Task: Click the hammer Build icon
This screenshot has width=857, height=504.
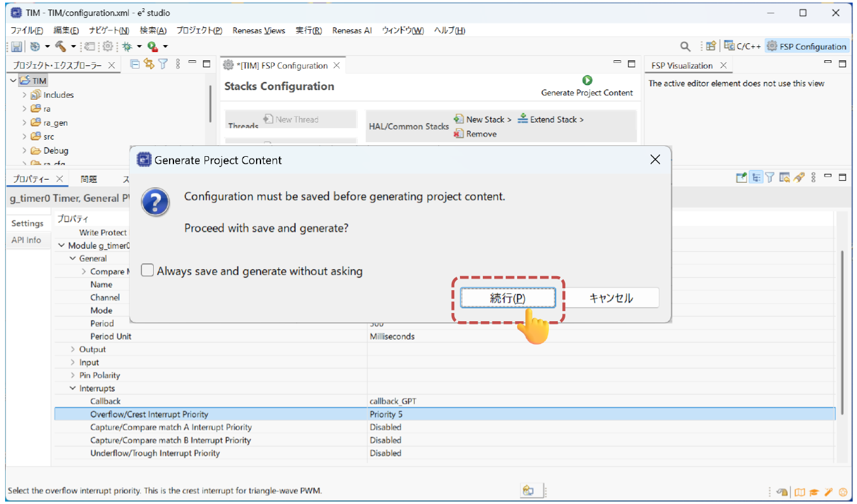Action: coord(60,46)
